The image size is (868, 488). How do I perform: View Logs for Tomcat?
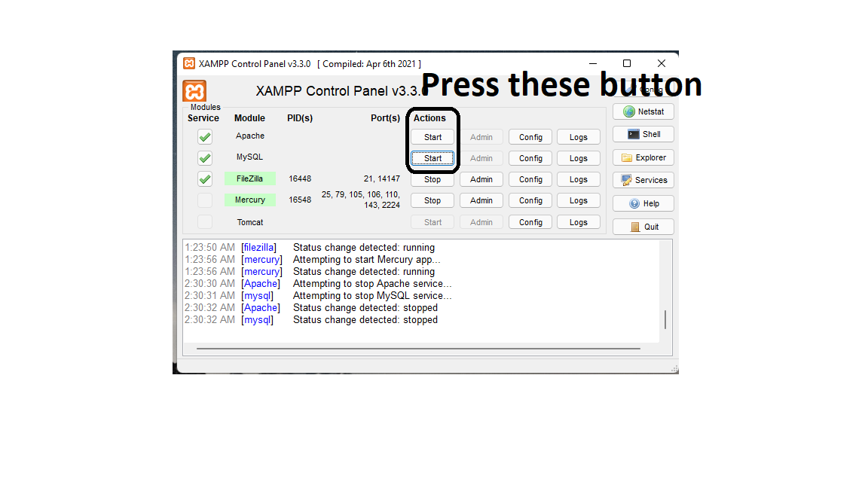click(579, 222)
